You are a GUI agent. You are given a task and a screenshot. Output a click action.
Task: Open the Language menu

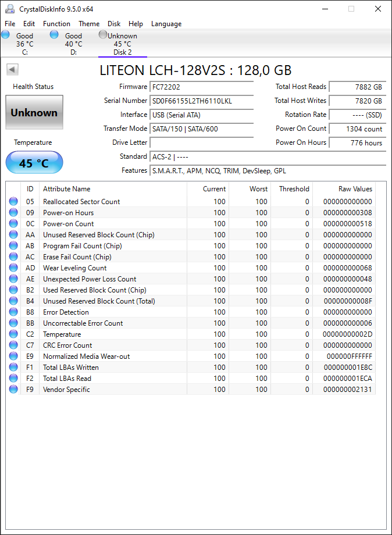click(x=166, y=24)
